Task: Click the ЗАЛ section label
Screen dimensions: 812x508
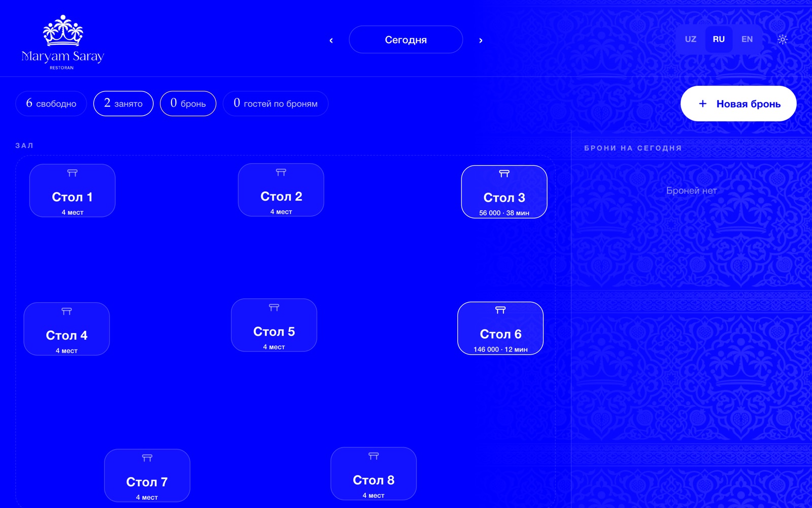Action: coord(24,146)
